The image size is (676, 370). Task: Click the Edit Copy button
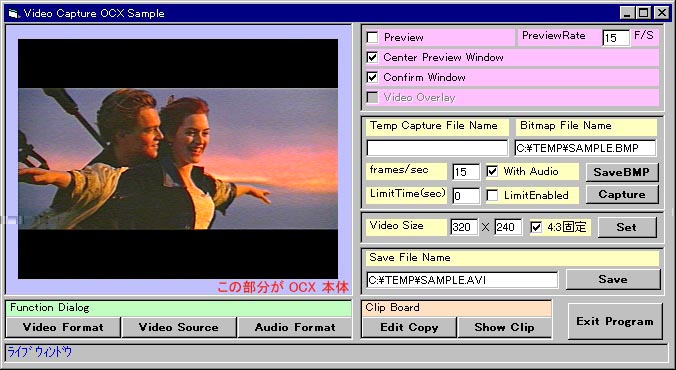tap(409, 327)
